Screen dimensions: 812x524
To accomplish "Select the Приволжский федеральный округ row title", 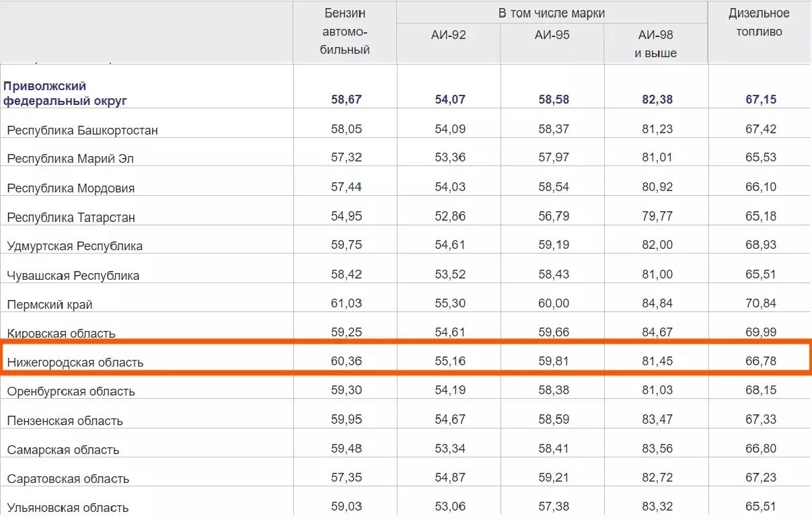I will pos(65,93).
